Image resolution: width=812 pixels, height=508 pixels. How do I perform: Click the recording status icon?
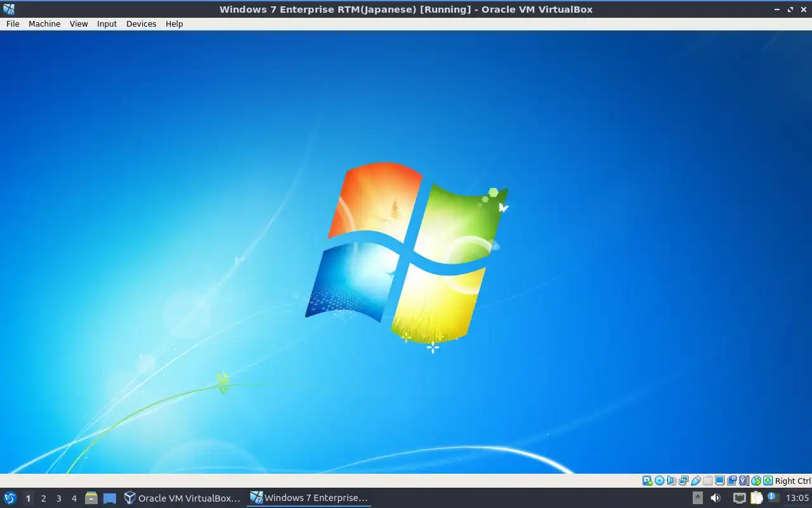(x=731, y=481)
